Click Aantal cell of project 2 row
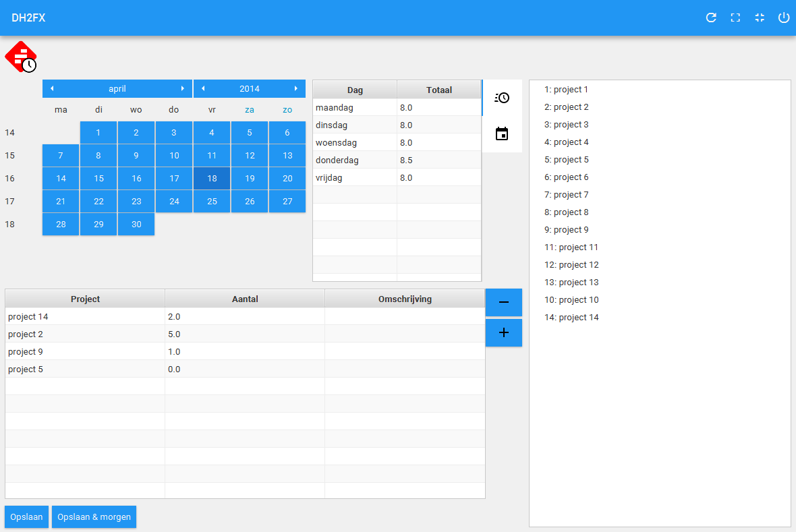Image resolution: width=796 pixels, height=532 pixels. point(244,334)
